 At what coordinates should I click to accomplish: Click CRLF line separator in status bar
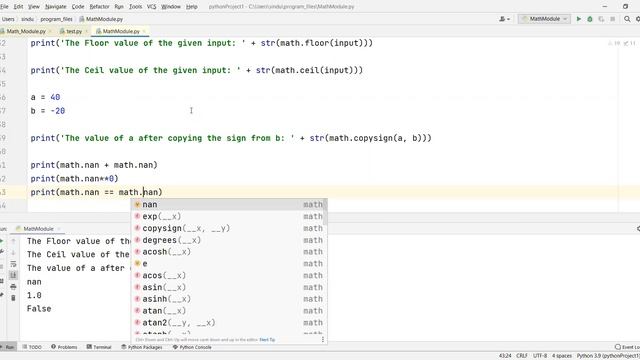coord(522,356)
